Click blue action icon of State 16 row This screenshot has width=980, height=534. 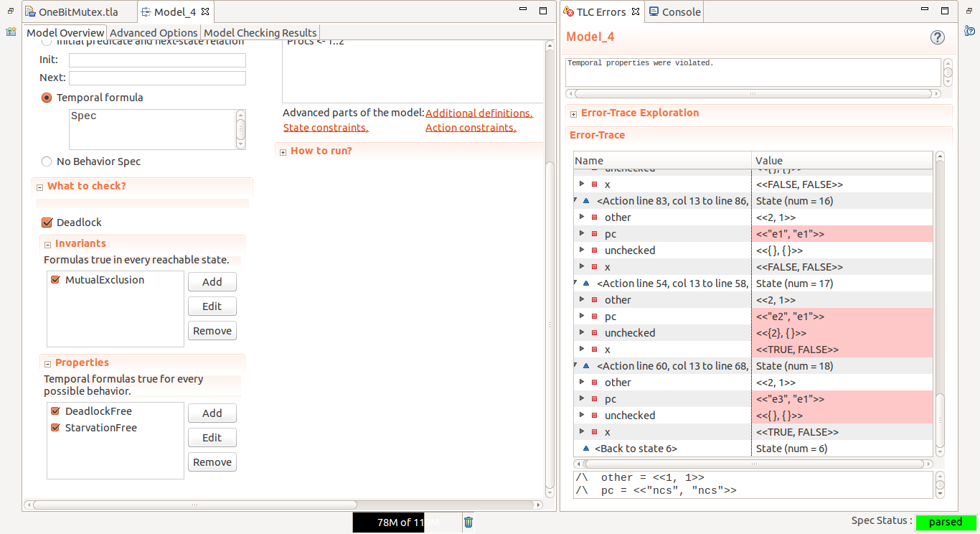coord(586,201)
